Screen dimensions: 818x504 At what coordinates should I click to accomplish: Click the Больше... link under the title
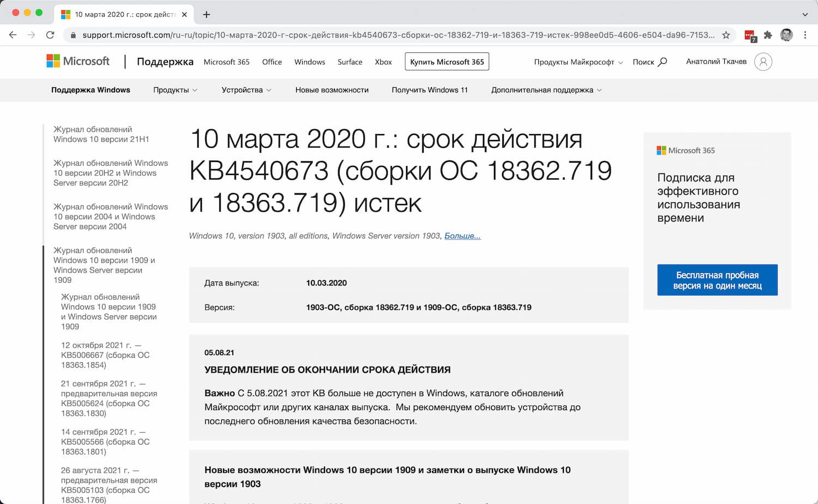462,236
